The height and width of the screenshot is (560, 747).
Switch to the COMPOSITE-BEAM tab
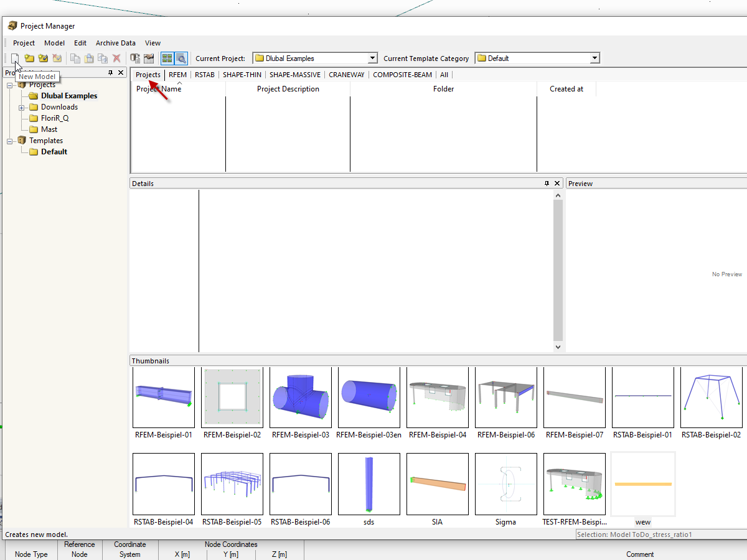click(403, 75)
